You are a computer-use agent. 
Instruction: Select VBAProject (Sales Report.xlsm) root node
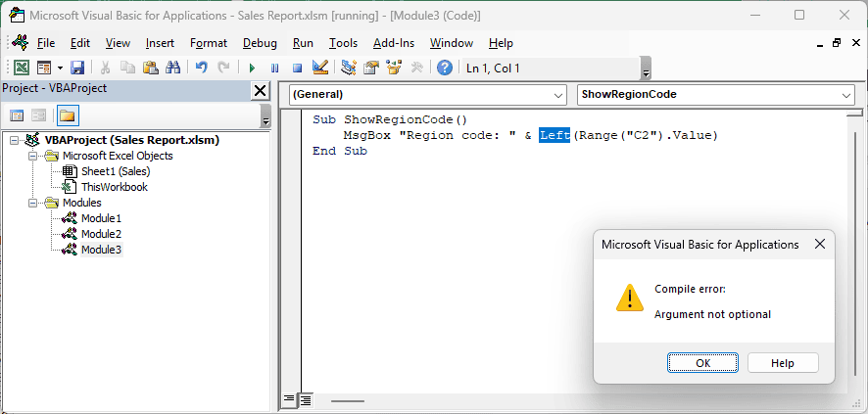tap(131, 140)
